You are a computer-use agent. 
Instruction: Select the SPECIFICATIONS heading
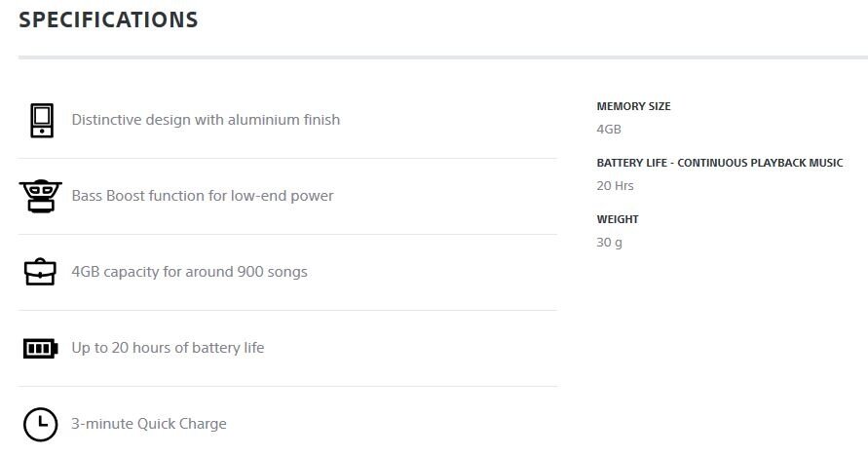point(108,19)
